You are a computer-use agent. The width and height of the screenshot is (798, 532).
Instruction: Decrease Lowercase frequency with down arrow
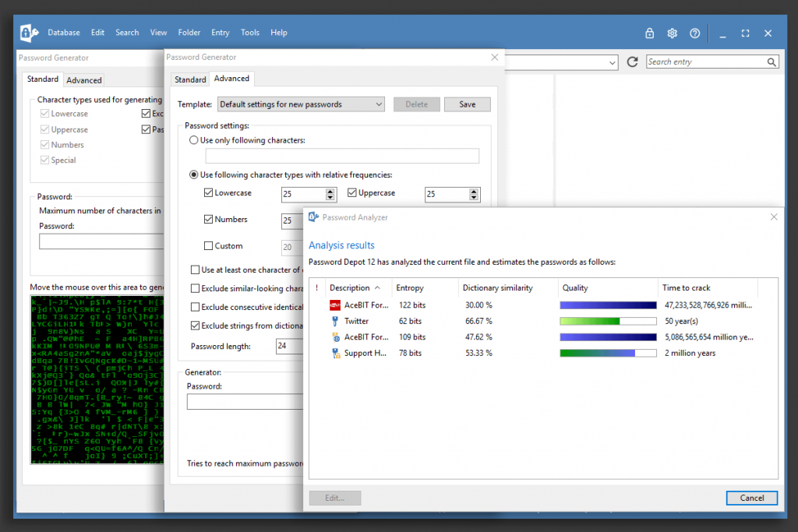[330, 197]
